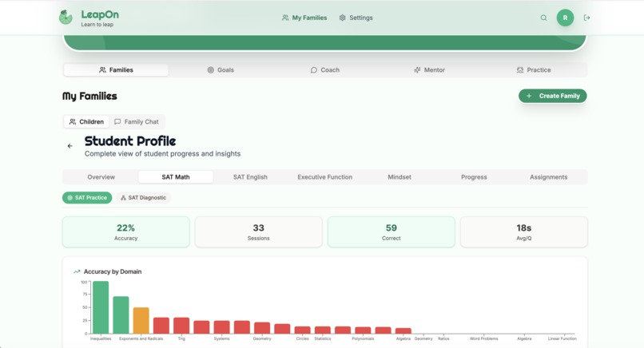The height and width of the screenshot is (348, 644).
Task: Click the Family Chat message icon
Action: pos(117,121)
